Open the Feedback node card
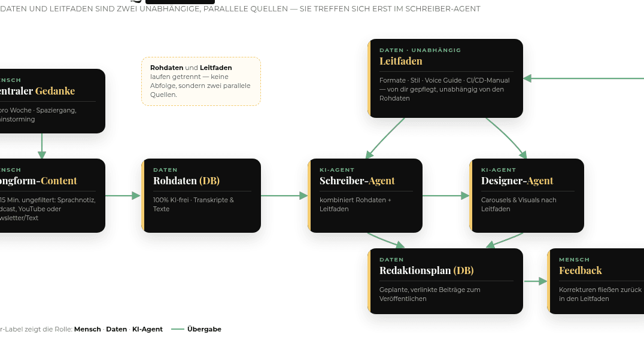 click(596, 281)
